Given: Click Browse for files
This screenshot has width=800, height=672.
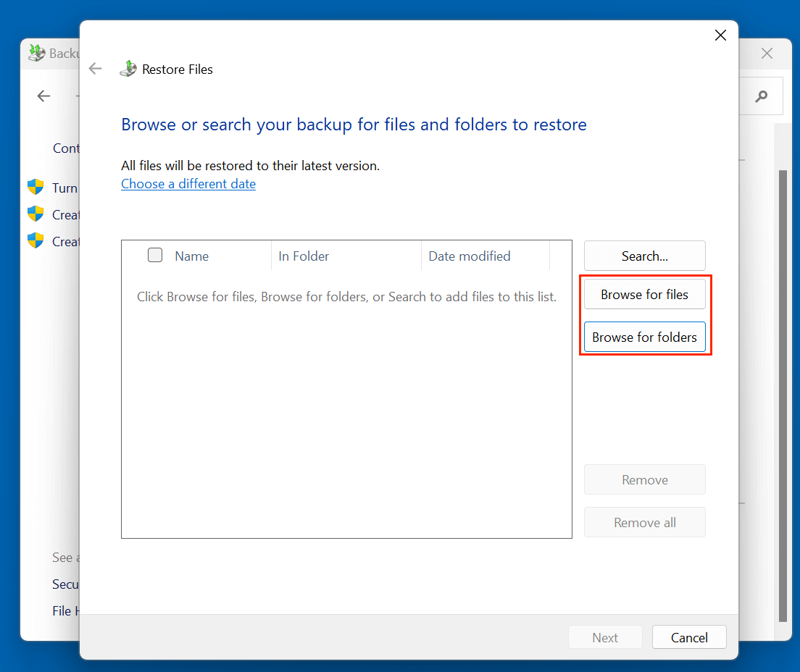Looking at the screenshot, I should coord(644,294).
